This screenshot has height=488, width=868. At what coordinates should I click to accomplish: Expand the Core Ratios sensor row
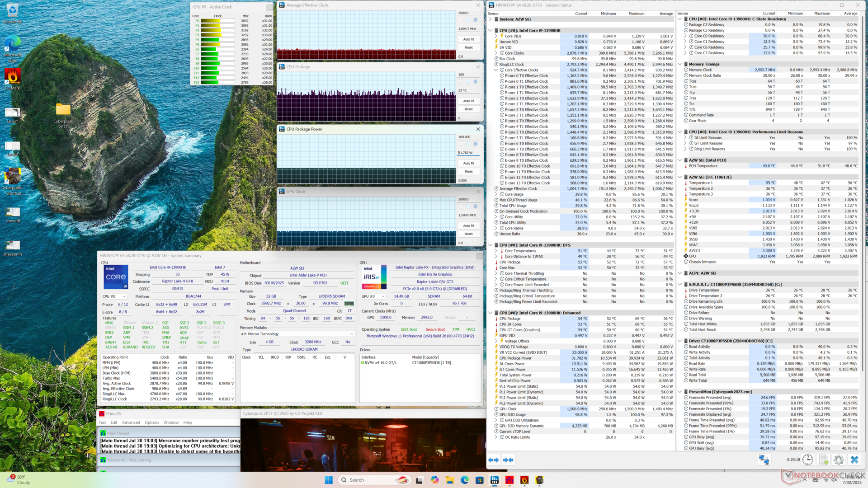[496, 228]
